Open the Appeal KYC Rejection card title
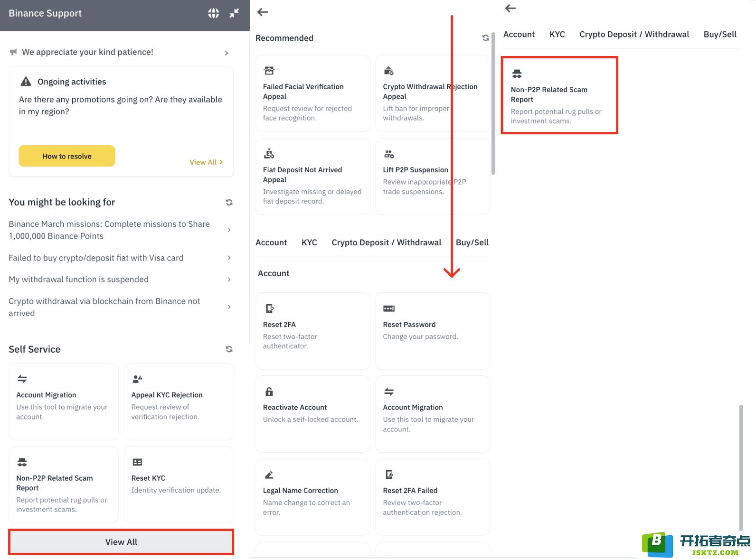 [x=167, y=395]
